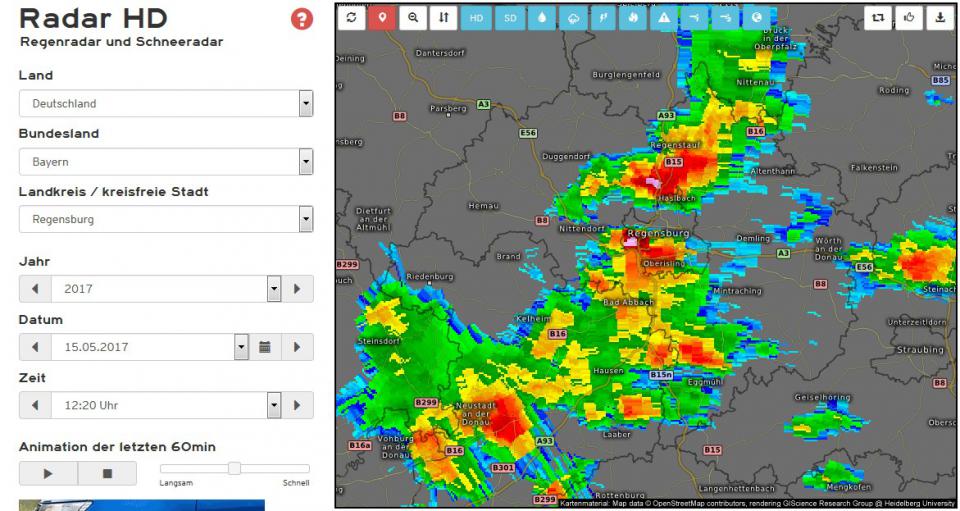Screen dimensions: 960x511
Task: Play the last 60min animation
Action: point(47,473)
